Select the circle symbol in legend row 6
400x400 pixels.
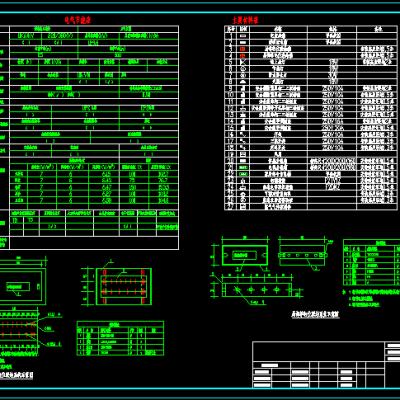tap(243, 68)
